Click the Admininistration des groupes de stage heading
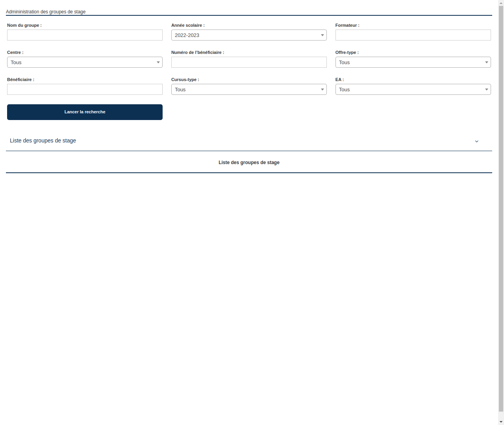 [x=46, y=12]
